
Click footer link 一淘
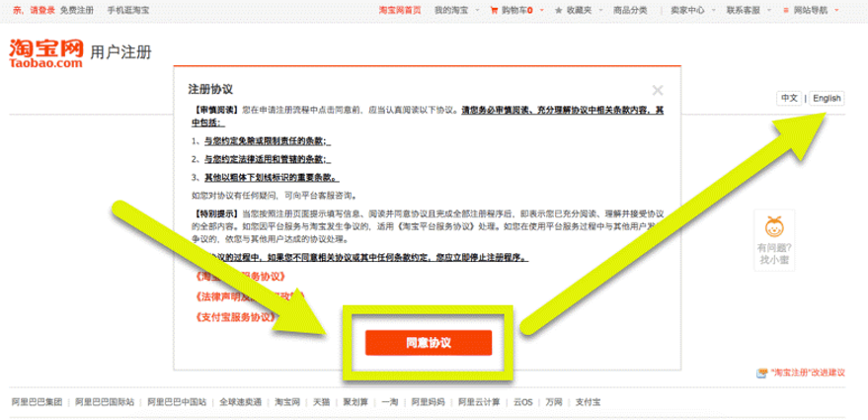389,402
